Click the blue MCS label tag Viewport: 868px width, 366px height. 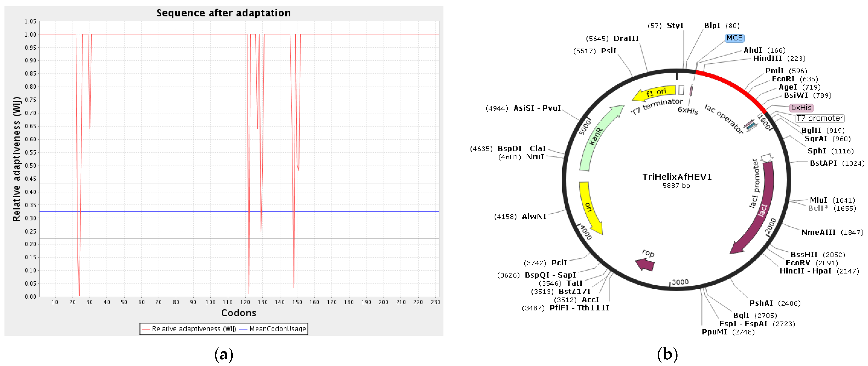point(734,38)
